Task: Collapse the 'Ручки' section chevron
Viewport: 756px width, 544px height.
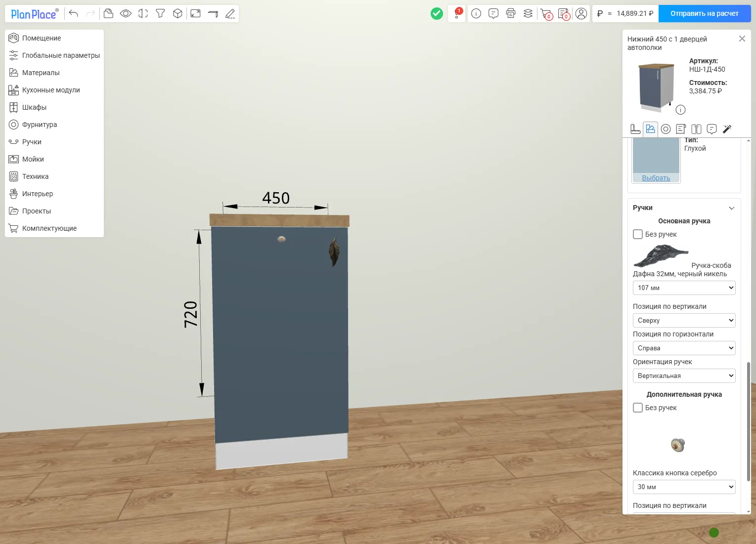Action: point(732,208)
